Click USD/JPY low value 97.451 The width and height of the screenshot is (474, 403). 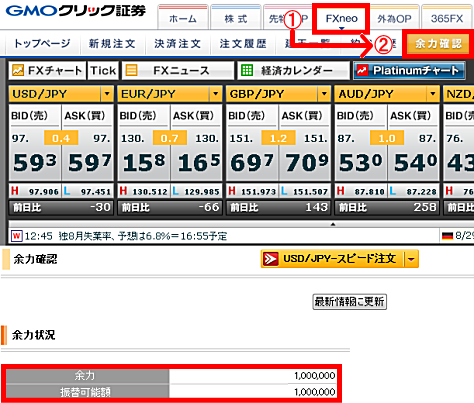(x=96, y=192)
